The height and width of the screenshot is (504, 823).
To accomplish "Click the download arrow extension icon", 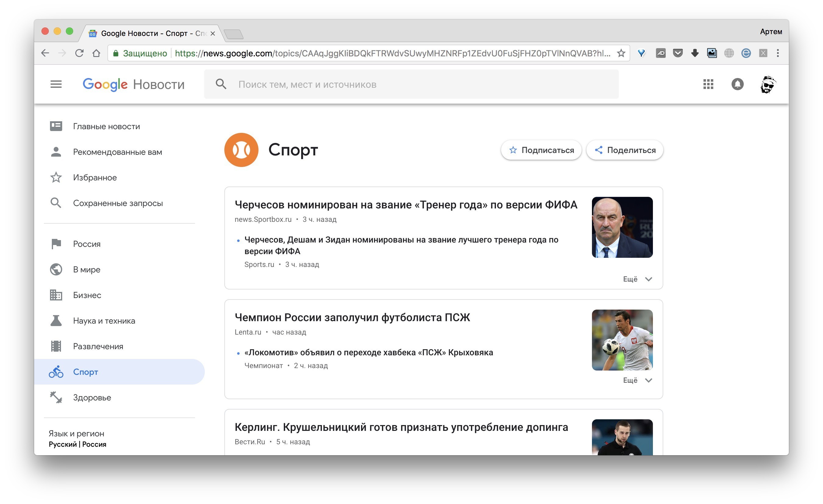I will 694,53.
